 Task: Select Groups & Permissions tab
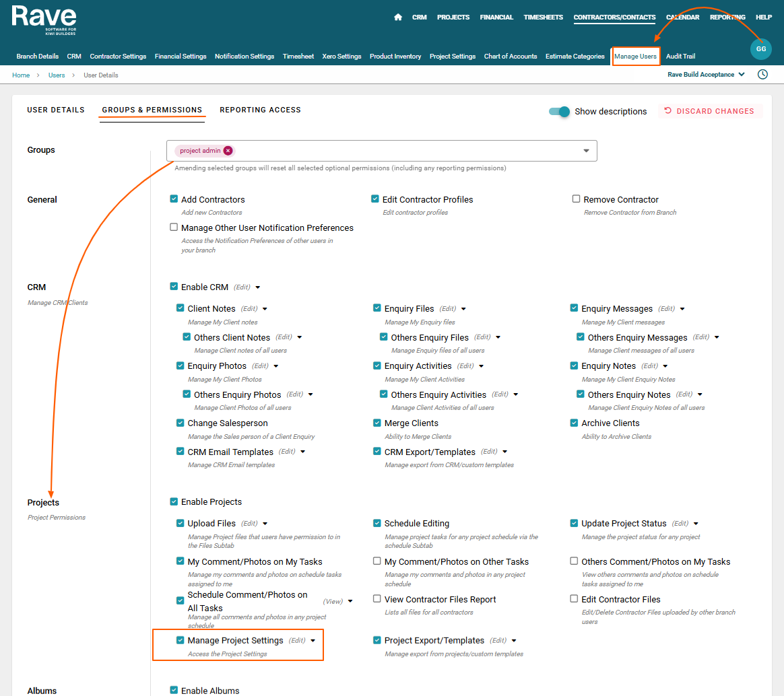point(152,110)
